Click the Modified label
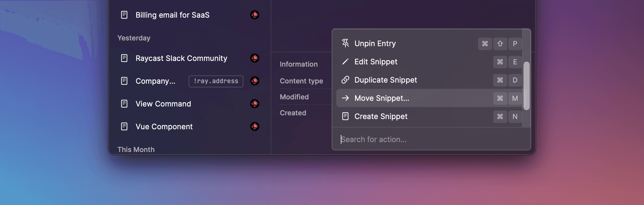644x205 pixels. click(294, 97)
